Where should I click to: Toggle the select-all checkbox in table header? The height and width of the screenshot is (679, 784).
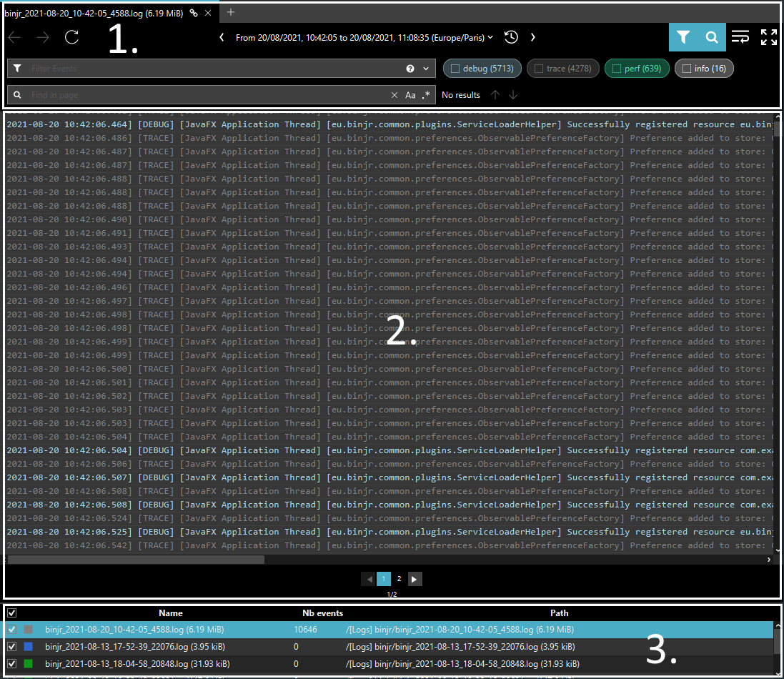point(12,613)
